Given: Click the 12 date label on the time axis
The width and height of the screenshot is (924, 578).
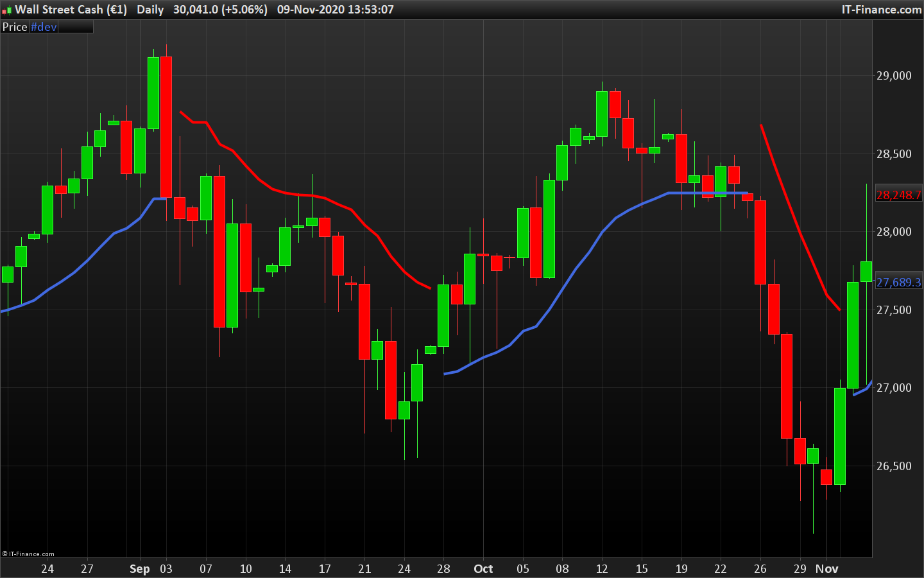Looking at the screenshot, I should 602,569.
